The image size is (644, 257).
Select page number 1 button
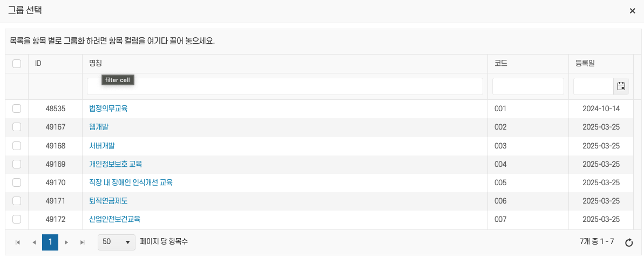click(x=50, y=242)
